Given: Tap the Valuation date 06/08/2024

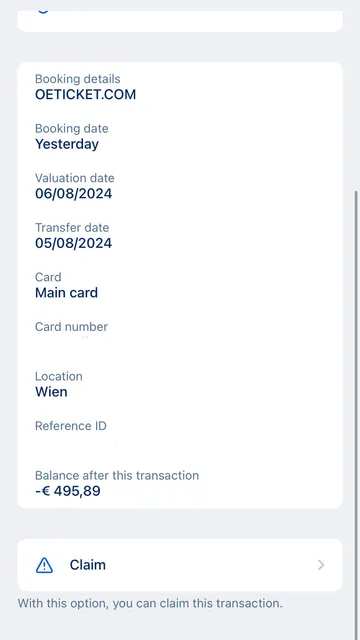Looking at the screenshot, I should 73,194.
